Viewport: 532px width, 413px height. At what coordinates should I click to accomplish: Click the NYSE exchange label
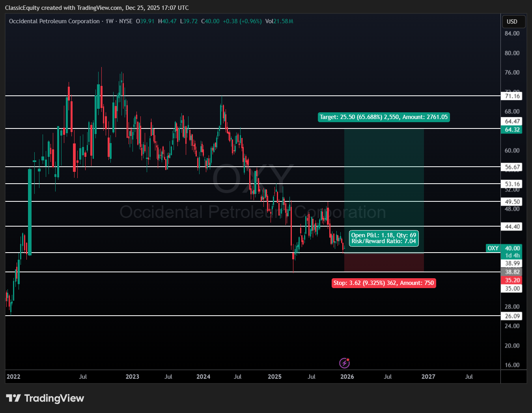pyautogui.click(x=126, y=21)
